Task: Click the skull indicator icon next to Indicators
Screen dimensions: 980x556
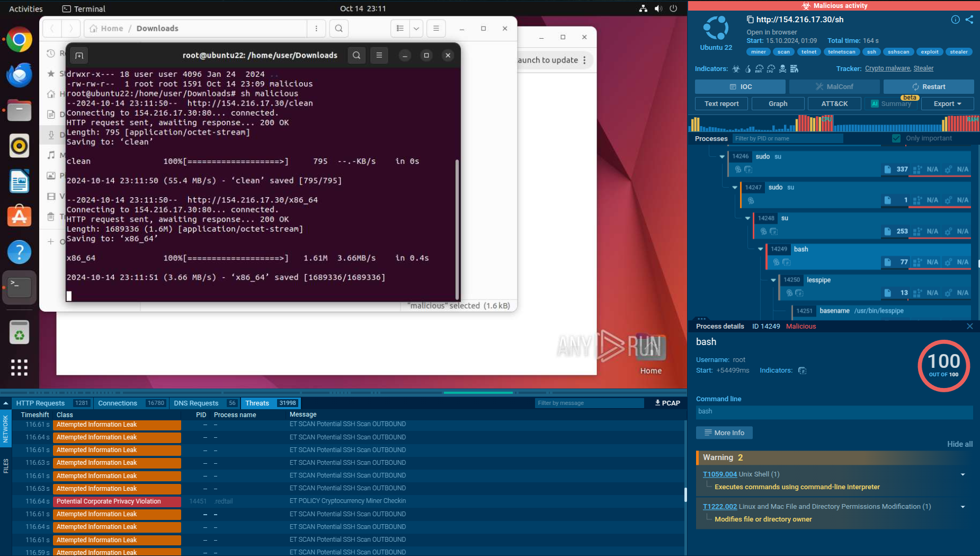Action: (783, 69)
